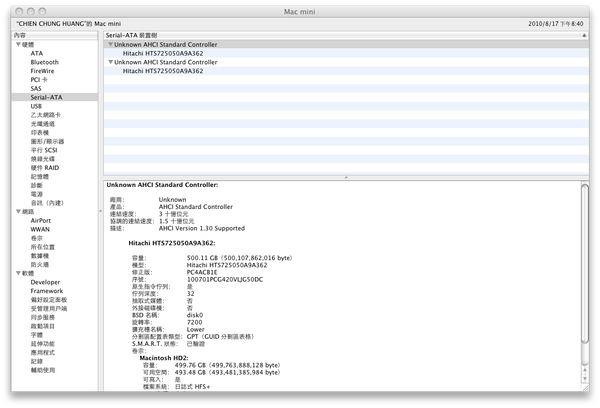This screenshot has width=600, height=408.
Task: Click the scroll down arrow in details pane
Action: point(585,379)
